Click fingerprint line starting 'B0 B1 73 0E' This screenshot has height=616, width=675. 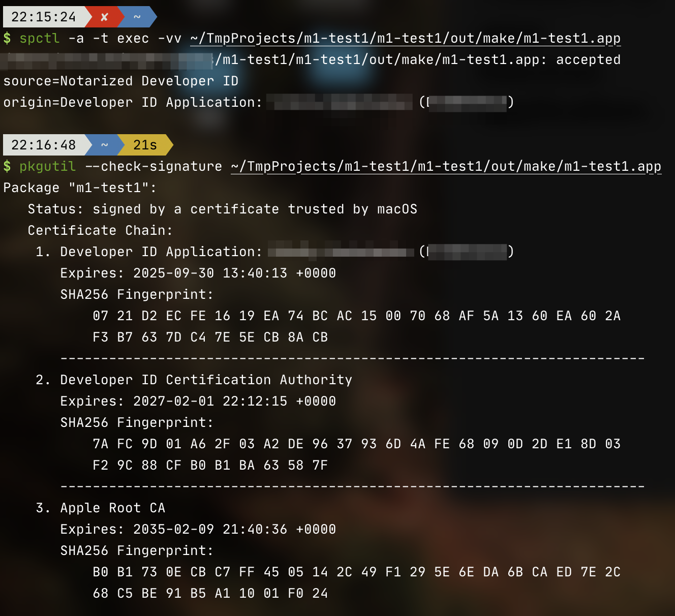tap(357, 572)
